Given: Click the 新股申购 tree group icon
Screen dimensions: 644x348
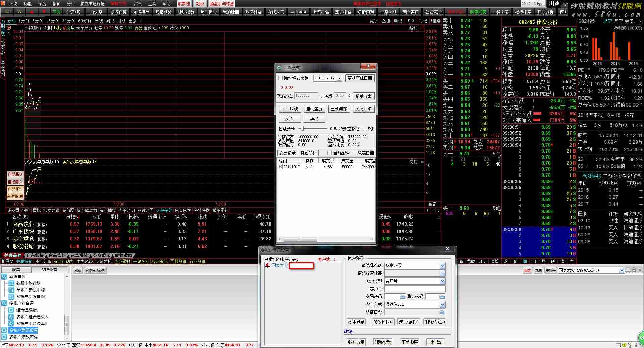Looking at the screenshot, I should point(4,277).
